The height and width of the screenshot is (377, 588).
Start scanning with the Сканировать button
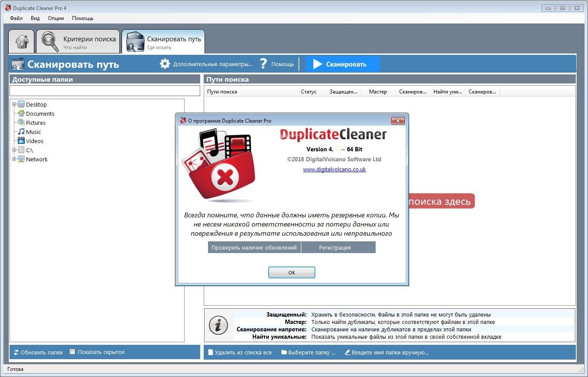point(343,64)
